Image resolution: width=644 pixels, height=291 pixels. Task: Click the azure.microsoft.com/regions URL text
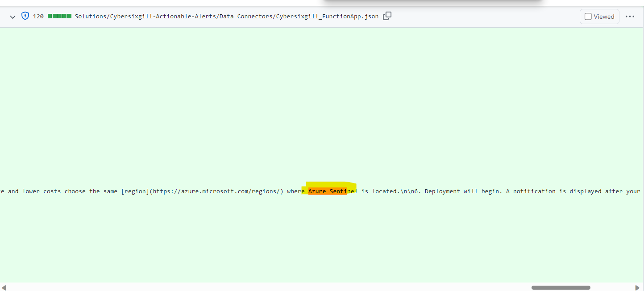[x=218, y=191]
